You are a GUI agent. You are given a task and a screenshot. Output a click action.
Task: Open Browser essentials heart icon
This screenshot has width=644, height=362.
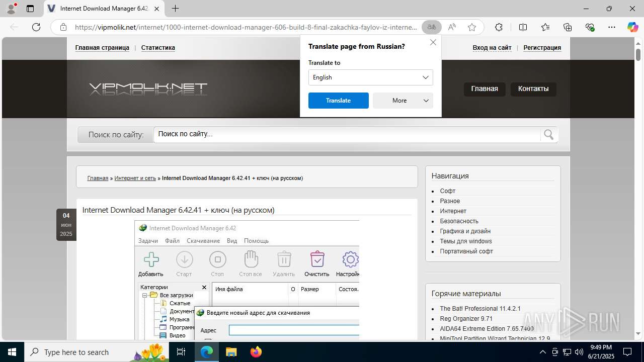(590, 27)
